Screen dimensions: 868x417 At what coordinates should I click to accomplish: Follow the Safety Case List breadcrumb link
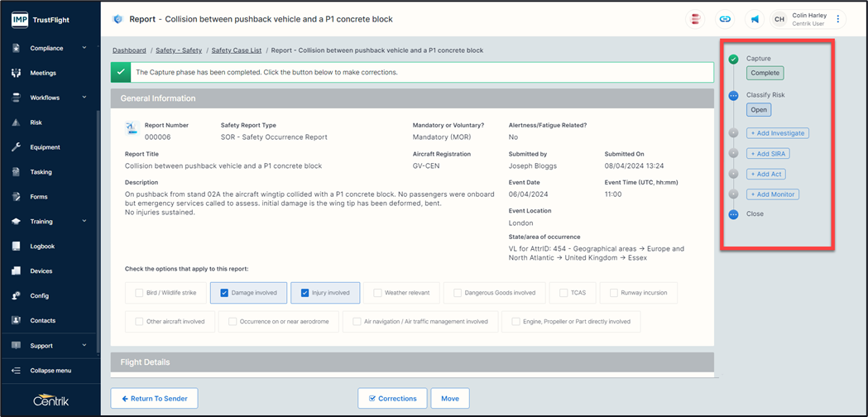(236, 50)
